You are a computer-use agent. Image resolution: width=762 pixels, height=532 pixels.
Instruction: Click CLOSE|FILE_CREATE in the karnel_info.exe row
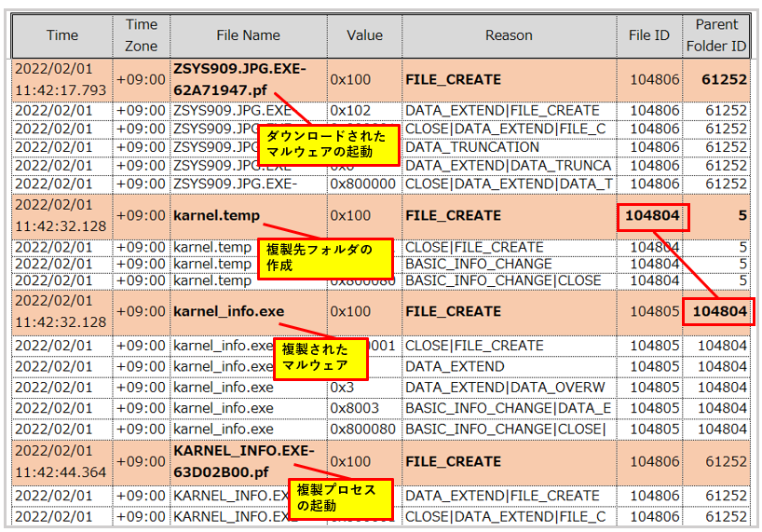pos(474,346)
